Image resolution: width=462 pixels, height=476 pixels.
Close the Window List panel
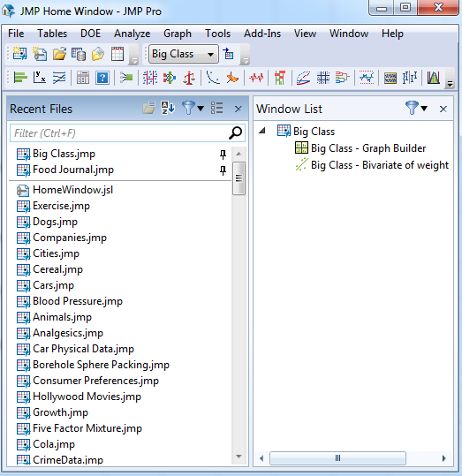tap(443, 109)
